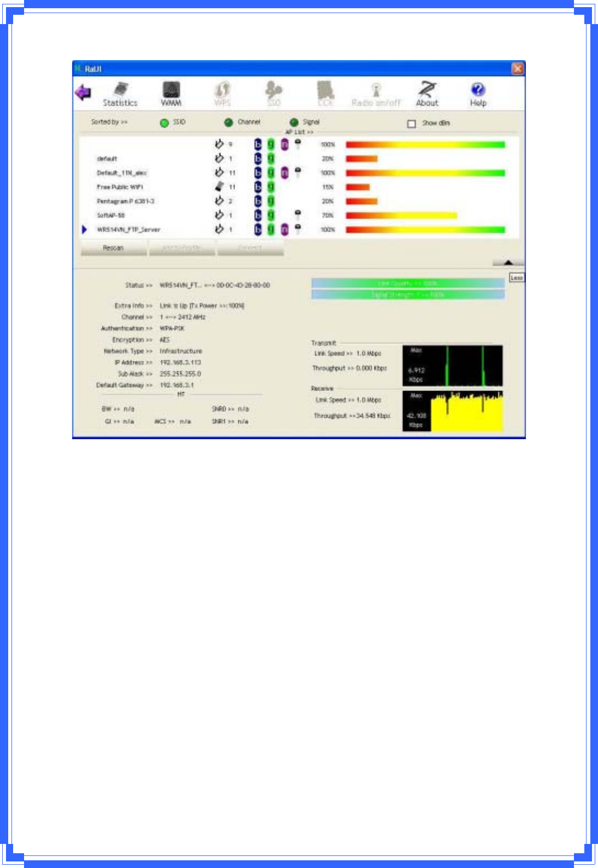598x868 pixels.
Task: Select the SoftAP-58 network
Action: tap(298, 215)
